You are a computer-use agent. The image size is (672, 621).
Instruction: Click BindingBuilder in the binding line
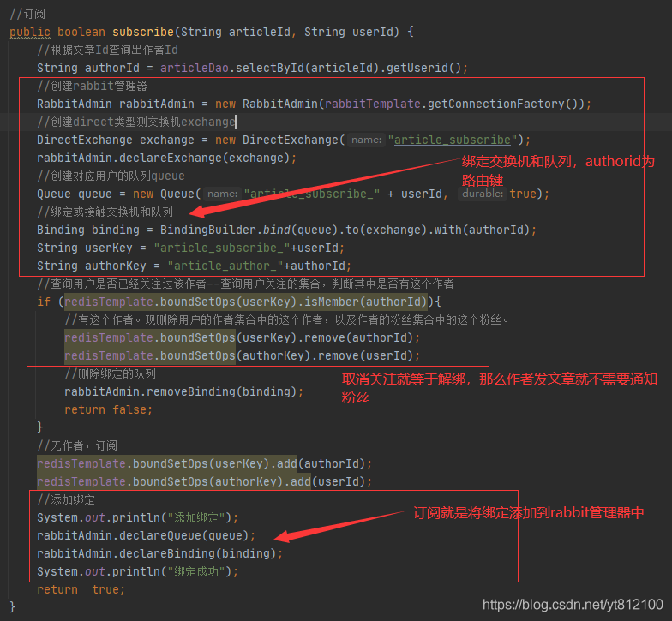[208, 230]
